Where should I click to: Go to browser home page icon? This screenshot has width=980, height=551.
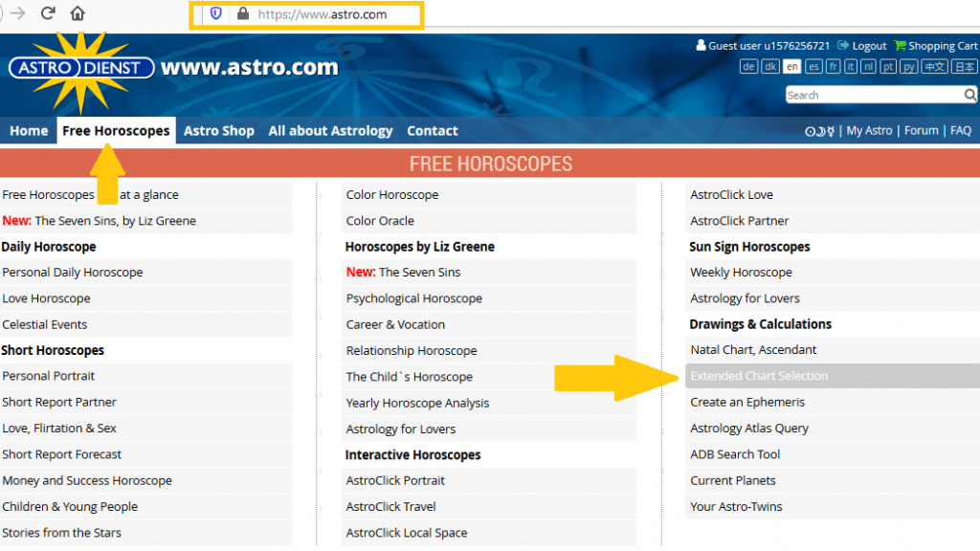(78, 13)
